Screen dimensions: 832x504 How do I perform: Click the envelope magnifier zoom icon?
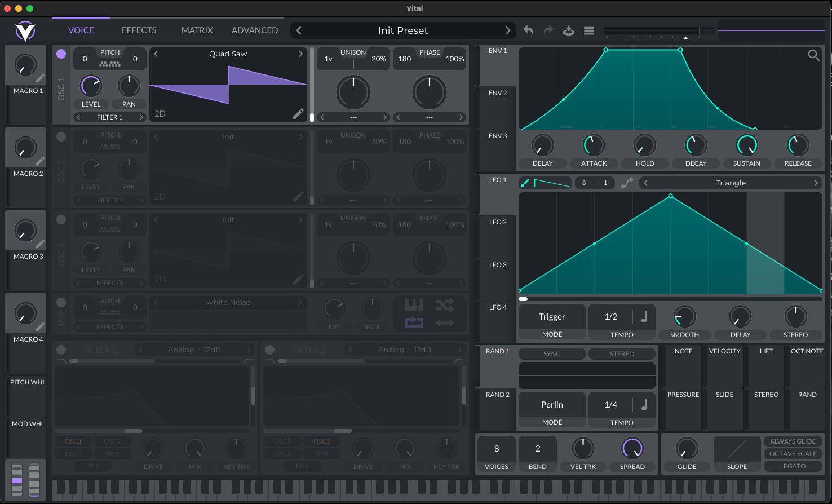tap(813, 55)
